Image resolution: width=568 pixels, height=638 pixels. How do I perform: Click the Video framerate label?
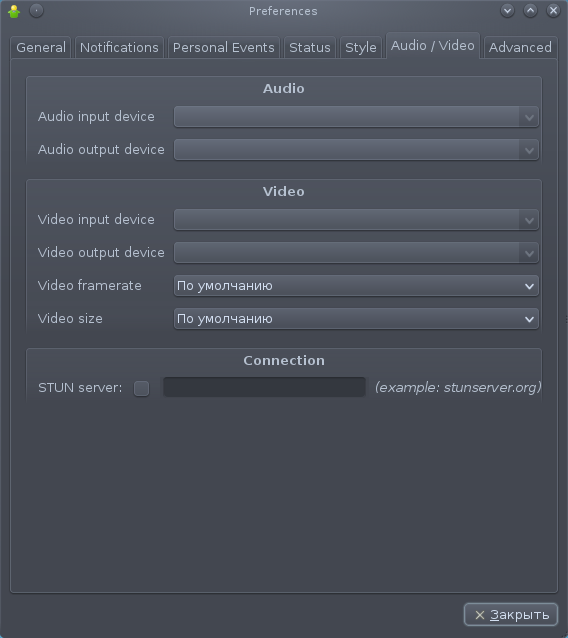tap(90, 286)
